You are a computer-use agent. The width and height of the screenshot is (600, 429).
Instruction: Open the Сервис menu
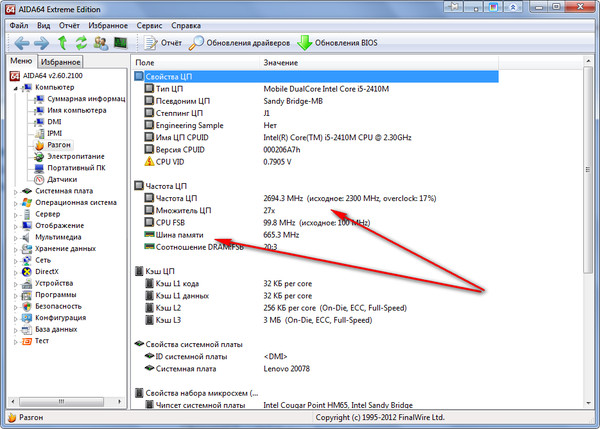pyautogui.click(x=149, y=26)
